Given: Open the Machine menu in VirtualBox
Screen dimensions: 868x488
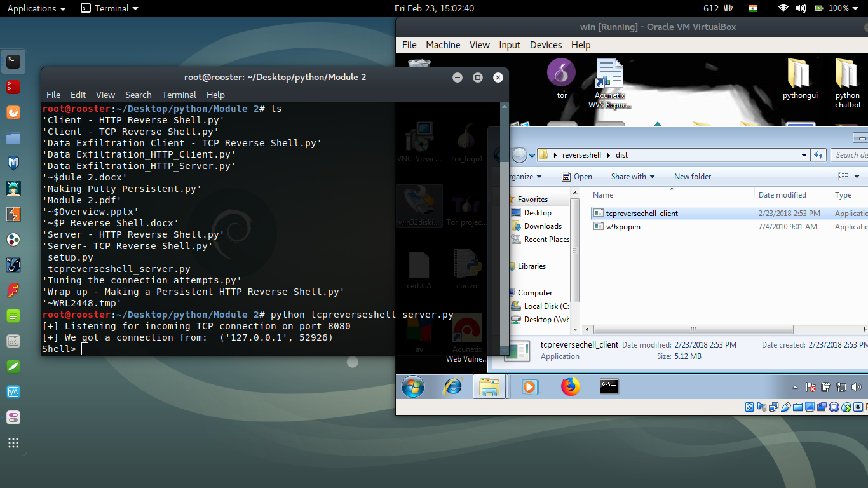Looking at the screenshot, I should tap(443, 44).
